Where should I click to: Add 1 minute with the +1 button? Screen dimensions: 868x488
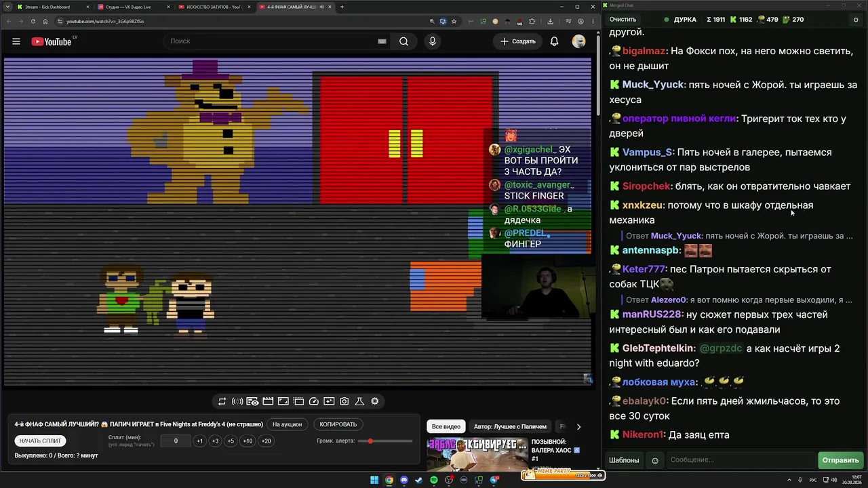tap(199, 441)
